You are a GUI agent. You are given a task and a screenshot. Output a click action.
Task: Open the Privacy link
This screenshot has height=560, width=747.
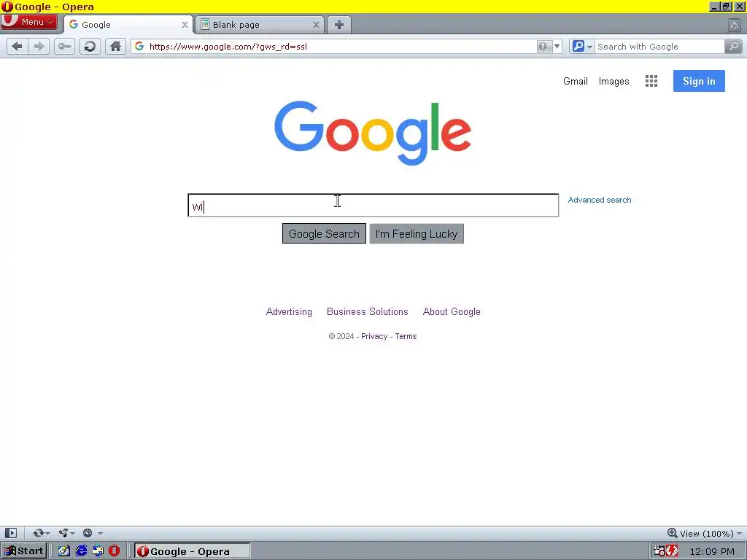click(374, 336)
